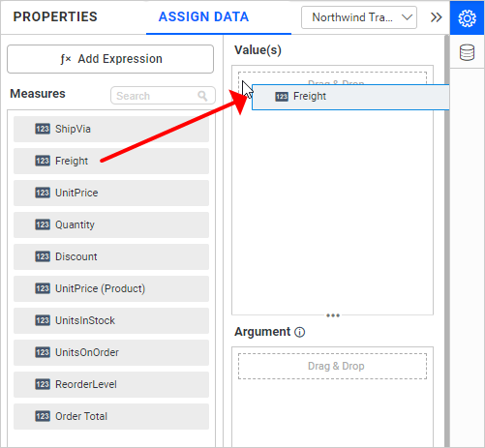
Task: Click the info icon next to Argument
Action: click(x=300, y=332)
